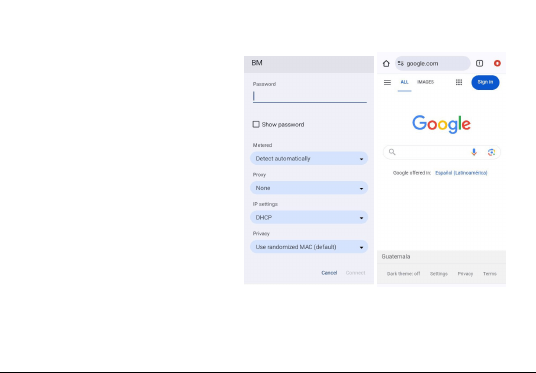The image size is (536, 373).
Task: Select the ALL tab
Action: pyautogui.click(x=404, y=82)
